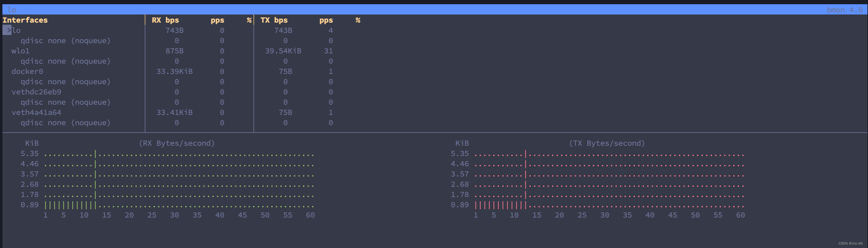
Task: Click the qdisc none row under lo
Action: [x=65, y=41]
